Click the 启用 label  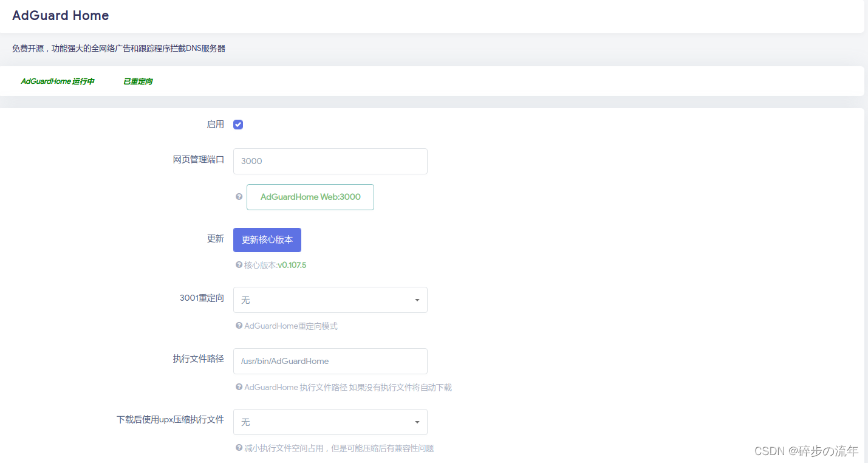[x=216, y=125]
